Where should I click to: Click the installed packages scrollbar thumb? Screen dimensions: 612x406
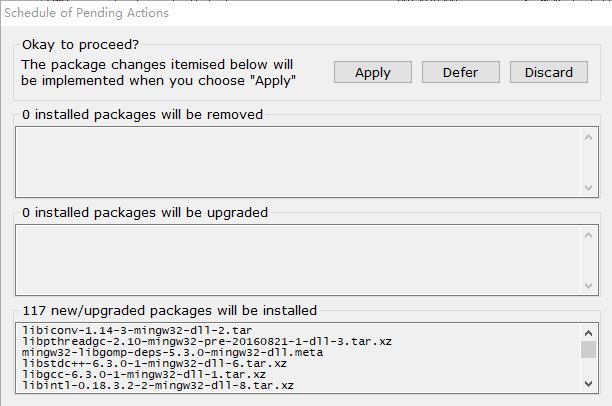pos(589,349)
